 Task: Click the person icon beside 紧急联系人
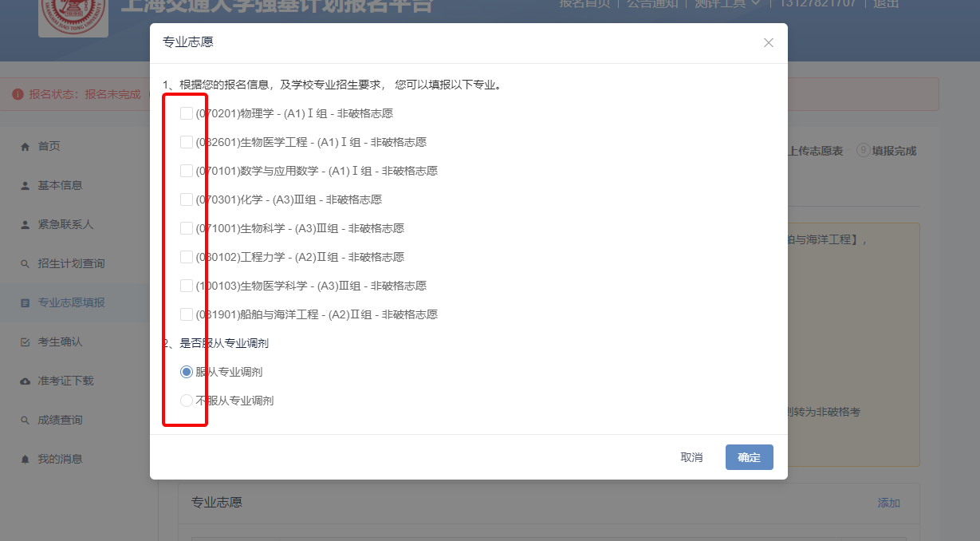(25, 224)
